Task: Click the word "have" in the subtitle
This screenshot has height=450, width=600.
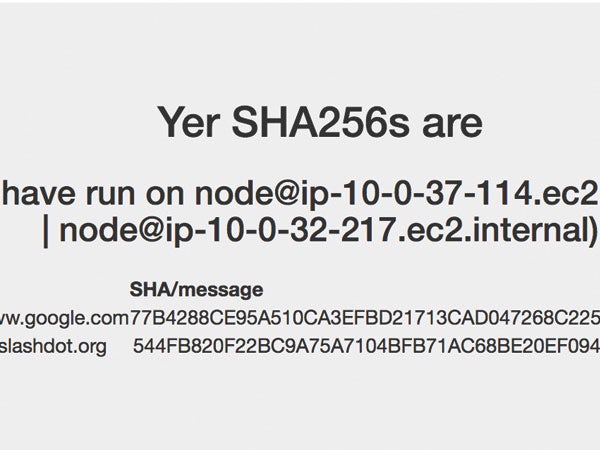Action: 38,194
